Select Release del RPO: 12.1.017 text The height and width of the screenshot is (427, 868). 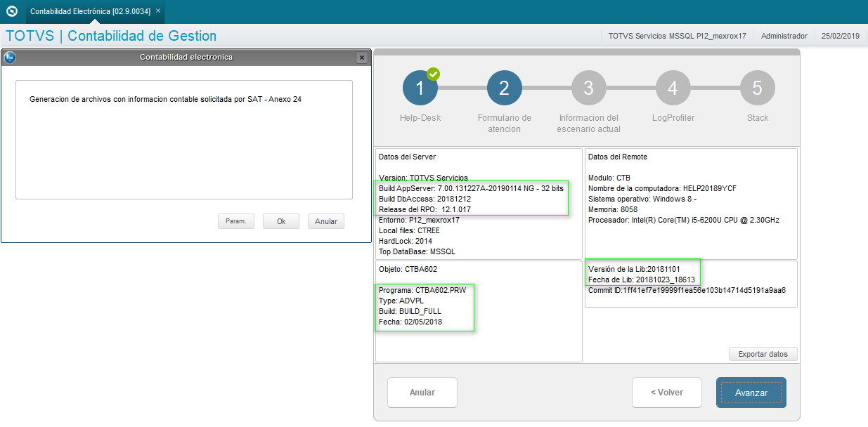point(427,209)
